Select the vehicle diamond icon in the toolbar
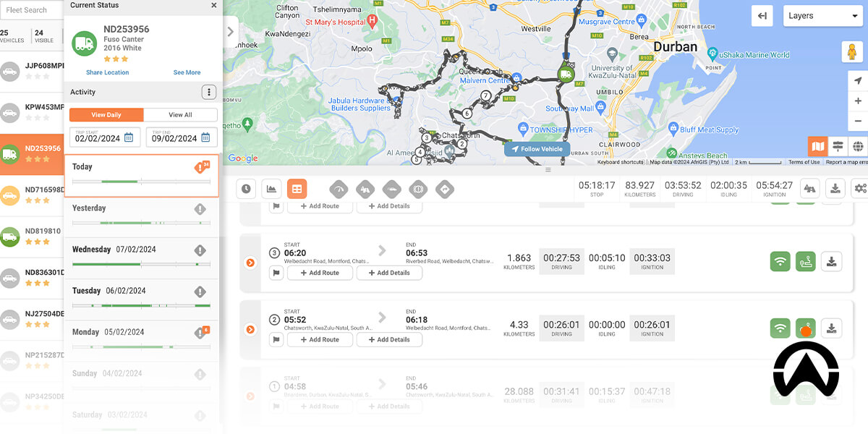The image size is (868, 434). (392, 189)
